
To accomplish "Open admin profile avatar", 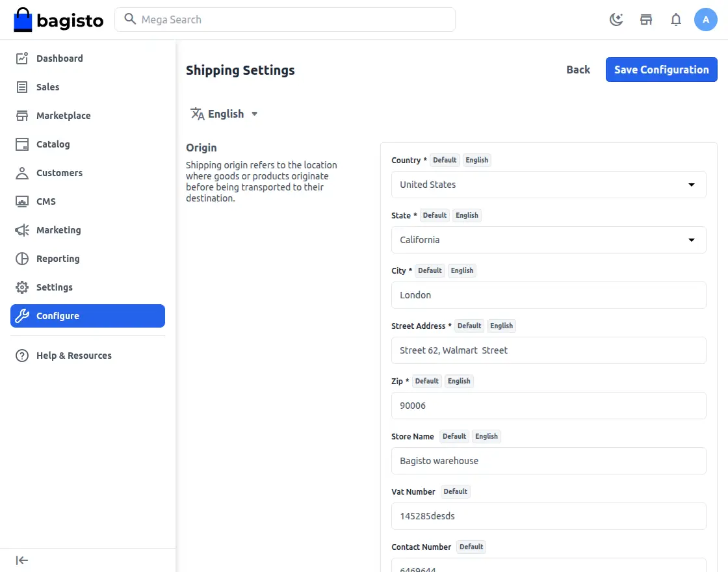I will (706, 19).
